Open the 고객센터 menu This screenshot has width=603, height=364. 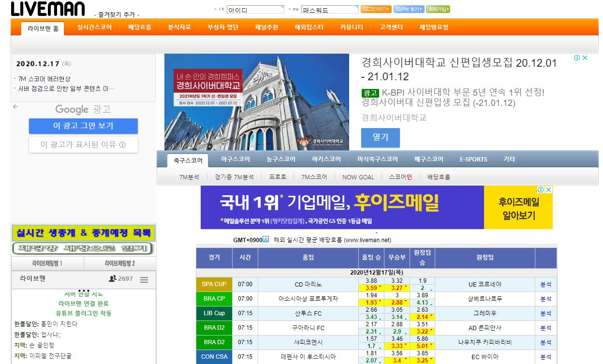point(391,27)
